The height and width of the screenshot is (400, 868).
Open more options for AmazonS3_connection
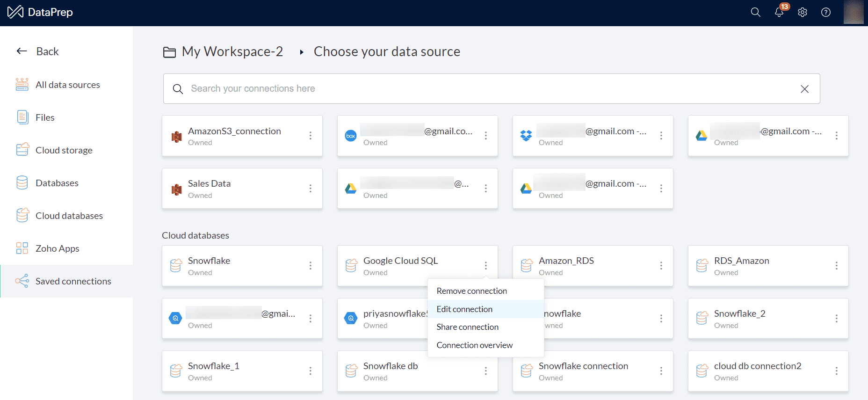[311, 136]
